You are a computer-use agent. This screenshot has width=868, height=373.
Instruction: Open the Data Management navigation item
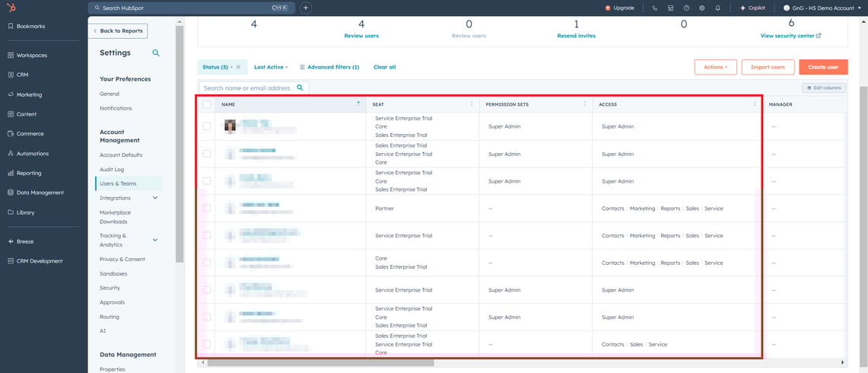pyautogui.click(x=40, y=193)
